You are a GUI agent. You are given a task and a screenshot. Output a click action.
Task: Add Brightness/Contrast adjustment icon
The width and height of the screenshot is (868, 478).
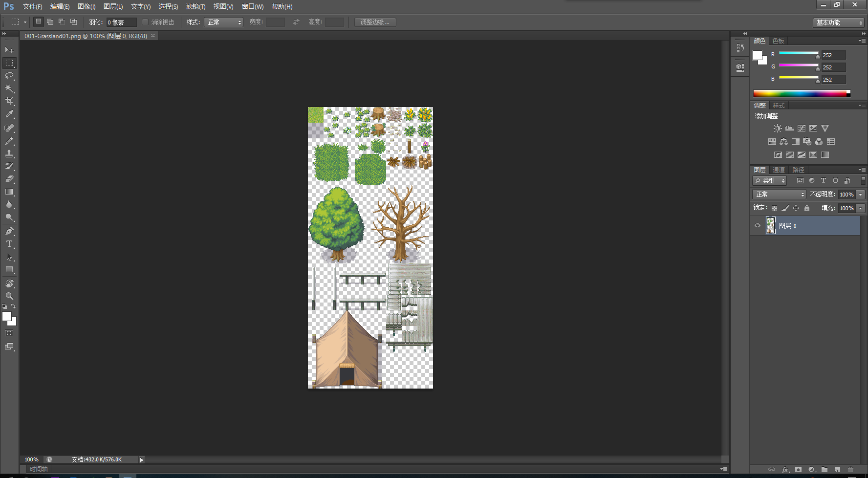tap(778, 129)
